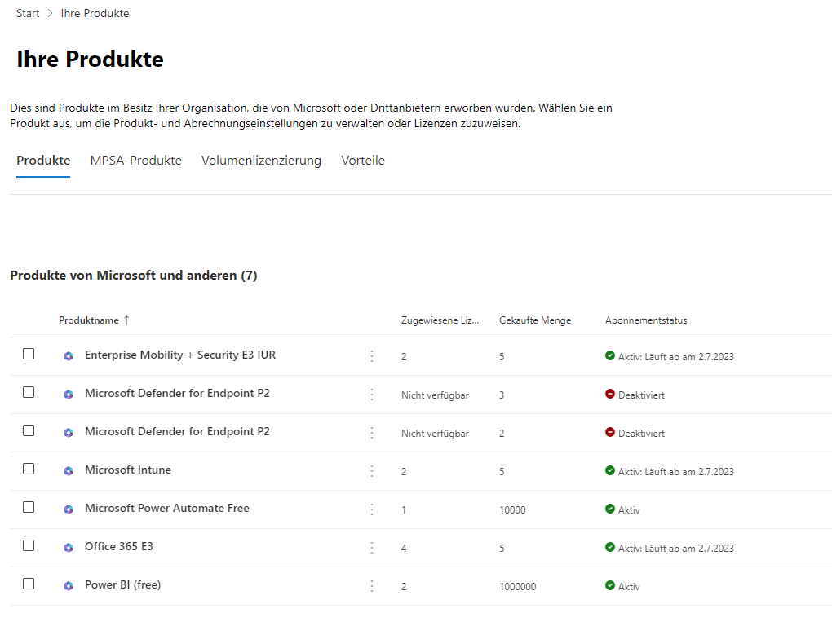832x644 pixels.
Task: Select the Office 365 E3 checkbox
Action: point(29,545)
